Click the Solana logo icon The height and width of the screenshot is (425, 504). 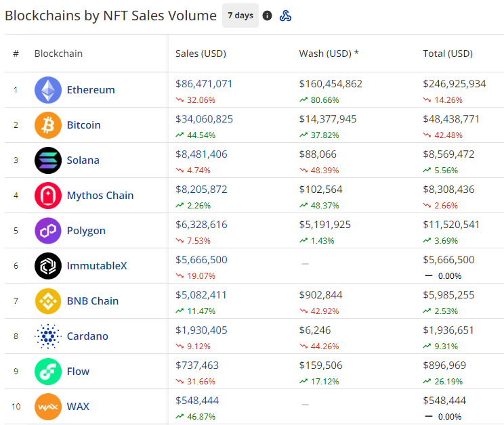pos(48,160)
